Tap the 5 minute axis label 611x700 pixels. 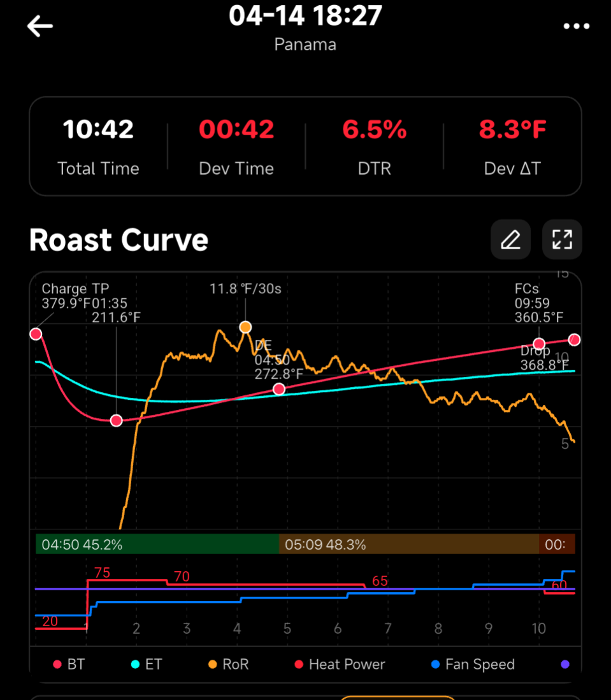(287, 629)
